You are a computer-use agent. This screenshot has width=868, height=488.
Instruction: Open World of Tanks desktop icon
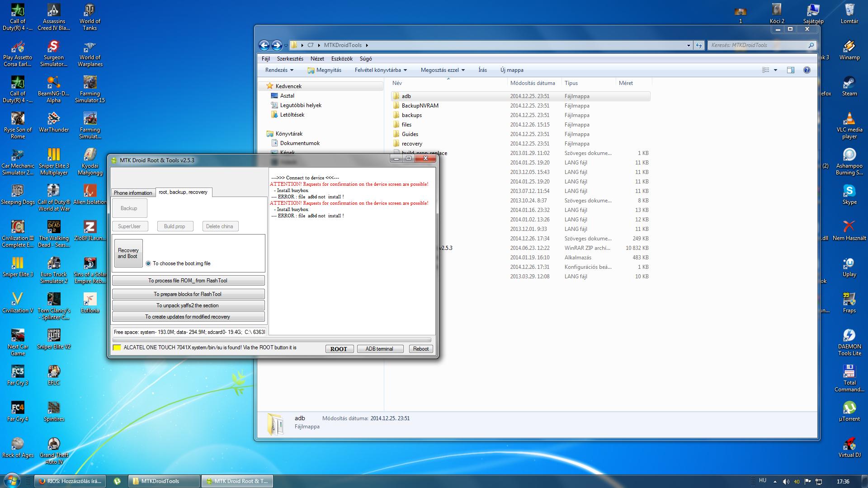[90, 17]
